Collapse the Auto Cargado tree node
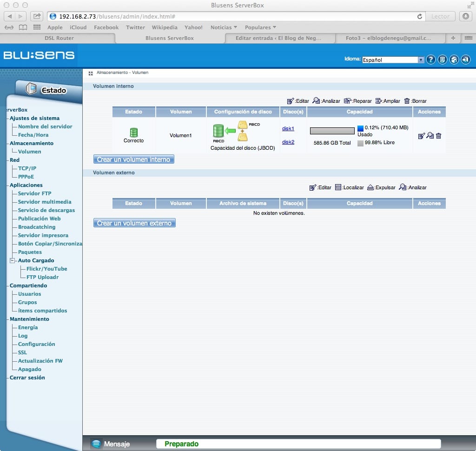 (x=13, y=261)
